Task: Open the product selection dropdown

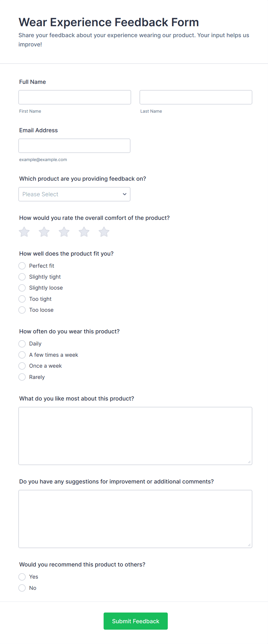Action: (74, 194)
